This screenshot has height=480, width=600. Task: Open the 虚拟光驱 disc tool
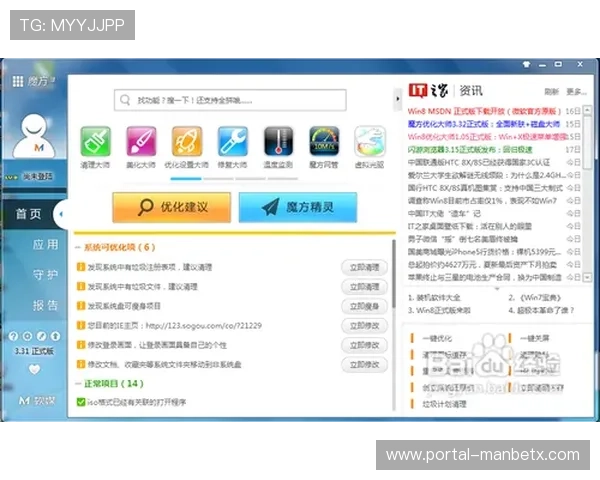(370, 141)
